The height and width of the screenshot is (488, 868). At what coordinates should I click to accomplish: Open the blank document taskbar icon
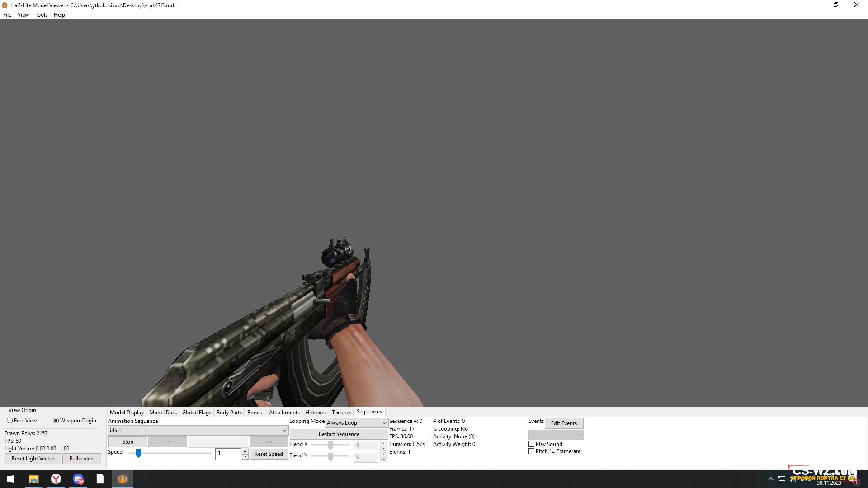100,479
